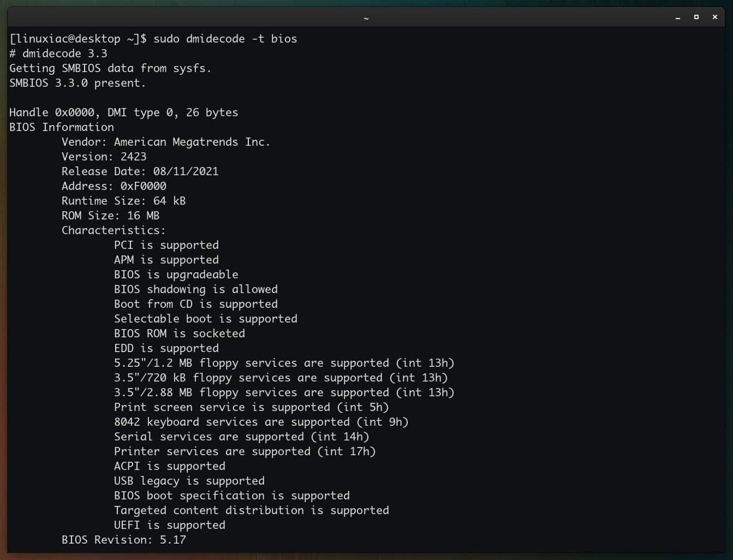The width and height of the screenshot is (733, 560).
Task: Click the "USB legacy is supported" text
Action: 189,481
